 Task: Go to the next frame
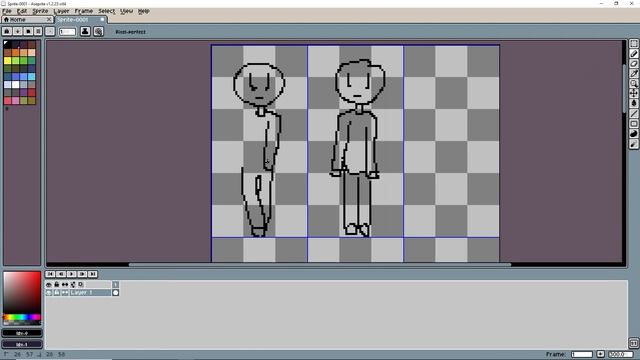[82, 274]
